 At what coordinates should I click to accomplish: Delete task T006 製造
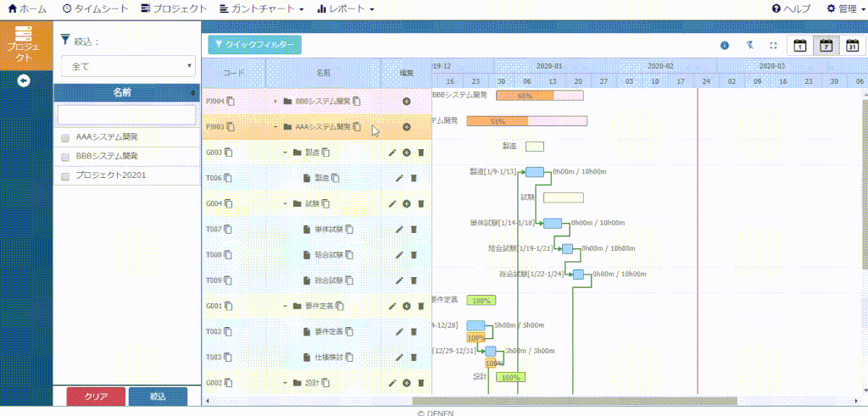pyautogui.click(x=414, y=178)
